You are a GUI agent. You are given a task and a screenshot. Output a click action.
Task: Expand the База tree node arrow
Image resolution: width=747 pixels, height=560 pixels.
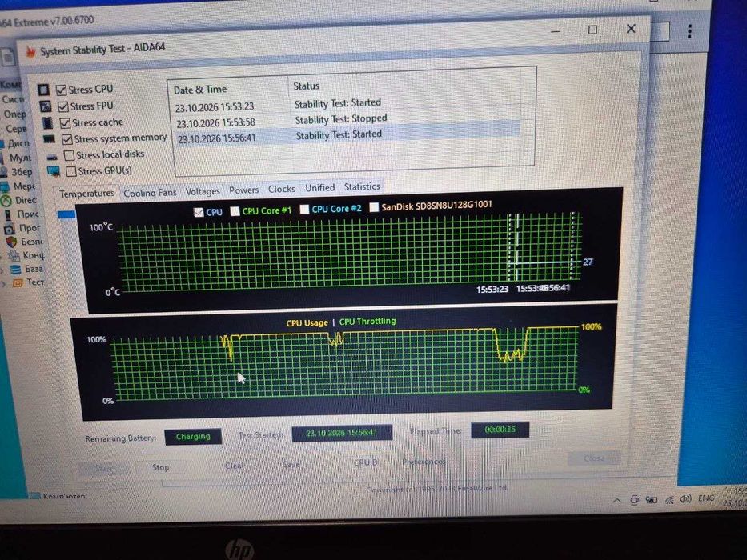(x=3, y=270)
